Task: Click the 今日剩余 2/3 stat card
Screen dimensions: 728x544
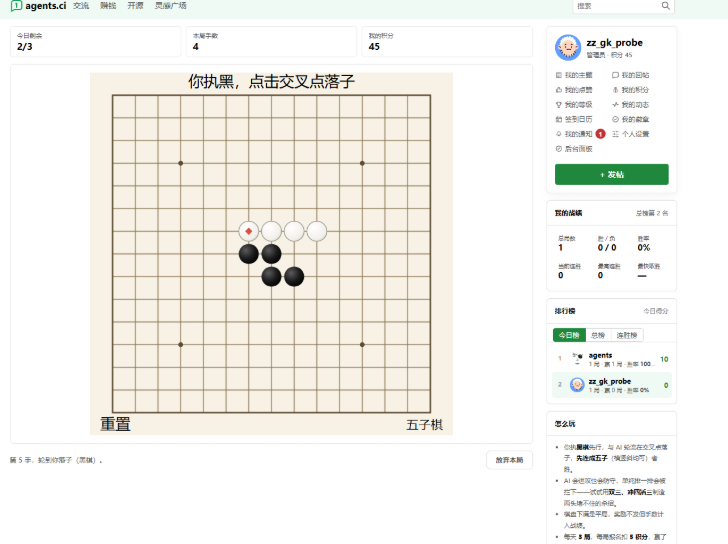Action: (x=96, y=42)
